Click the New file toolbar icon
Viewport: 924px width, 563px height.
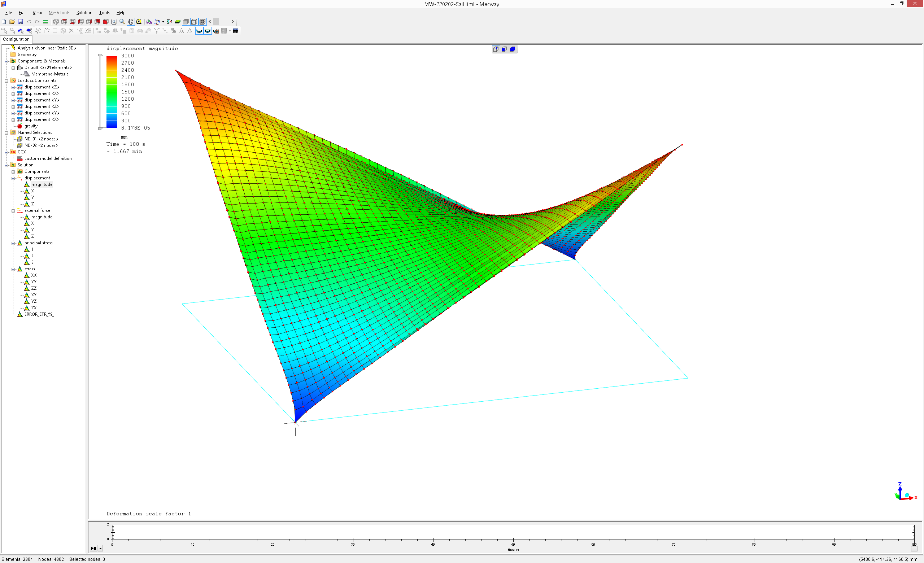point(4,22)
